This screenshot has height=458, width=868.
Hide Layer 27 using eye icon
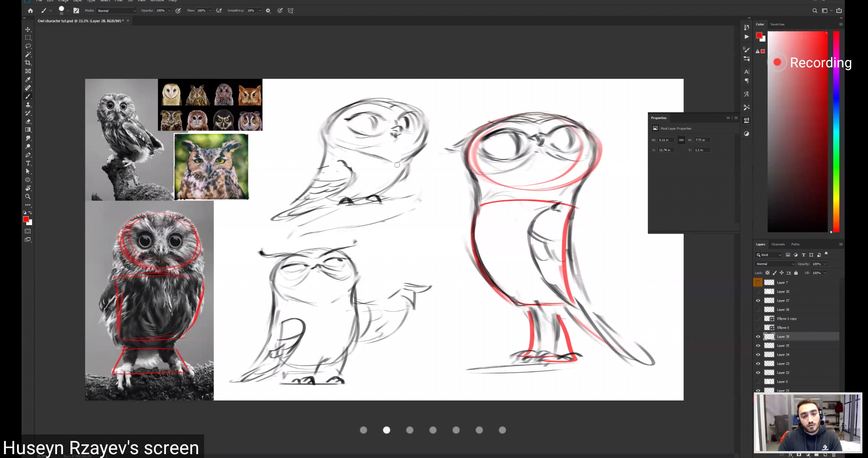pos(758,301)
